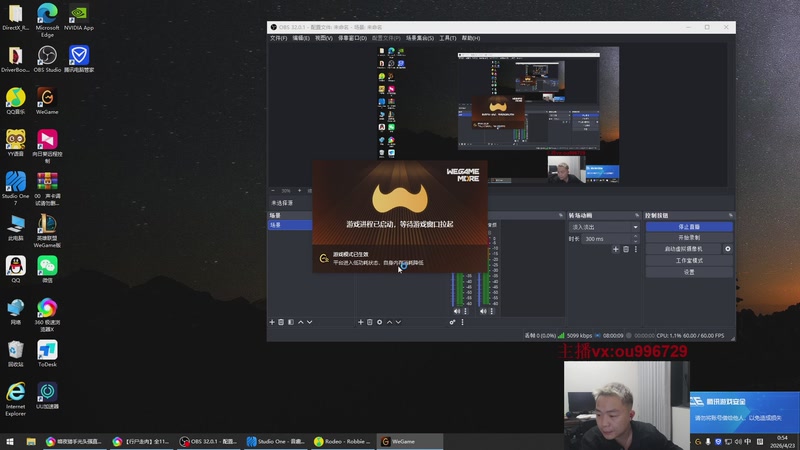
Task: Open Microsoft Edge desktop shortcut
Action: (x=47, y=20)
